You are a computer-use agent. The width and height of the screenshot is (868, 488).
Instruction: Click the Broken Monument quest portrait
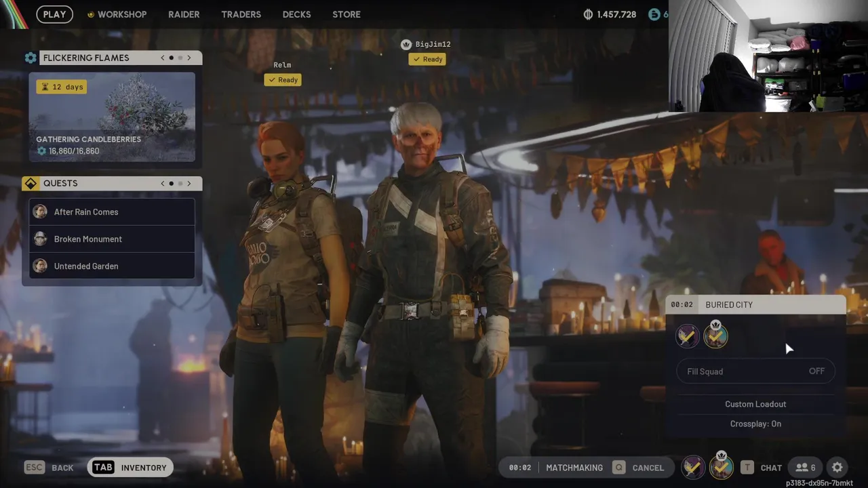(41, 239)
